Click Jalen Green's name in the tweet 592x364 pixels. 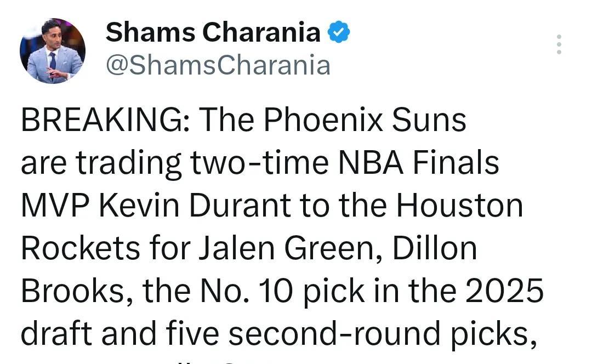pyautogui.click(x=287, y=248)
